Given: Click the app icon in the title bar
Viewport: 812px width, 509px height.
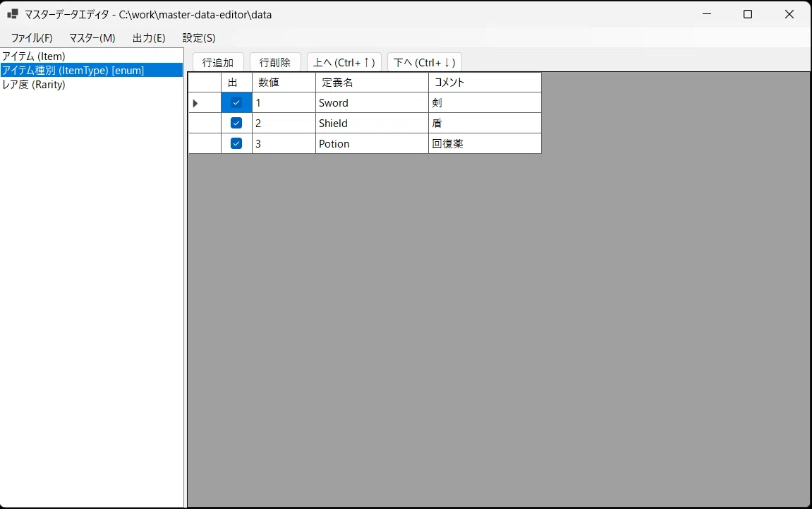Looking at the screenshot, I should [x=13, y=14].
